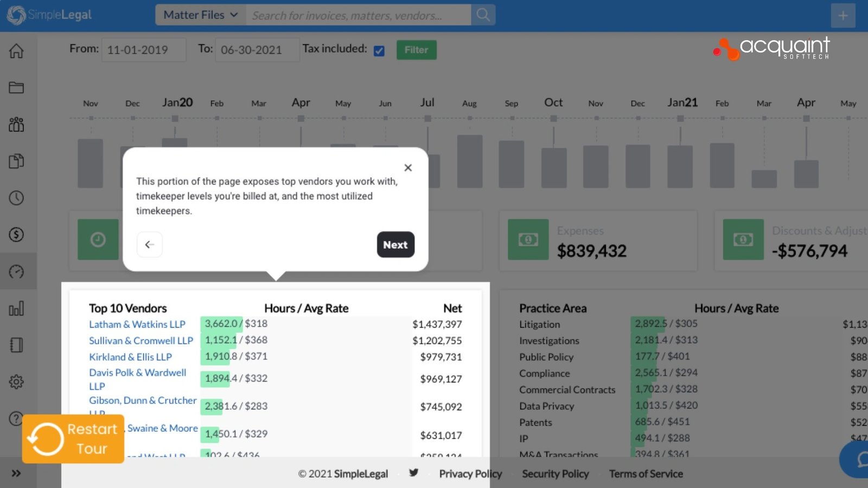The height and width of the screenshot is (488, 868).
Task: Open the help question mark icon
Action: point(16,419)
